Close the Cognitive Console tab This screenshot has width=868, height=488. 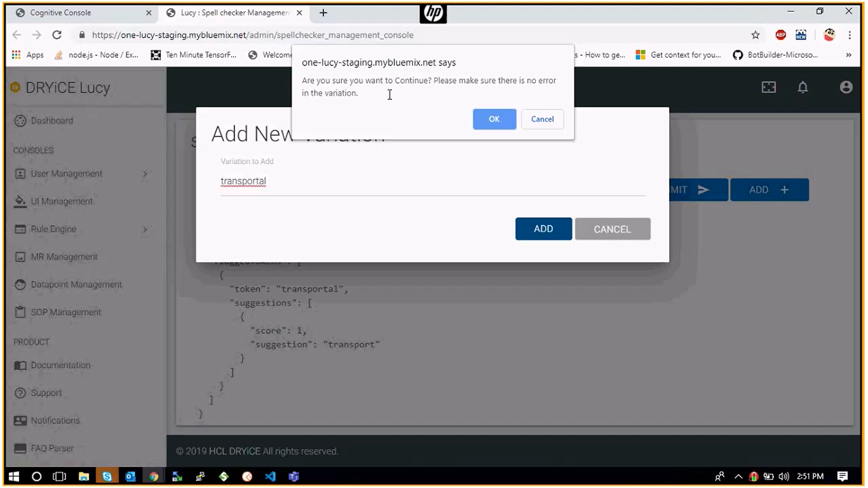(149, 13)
